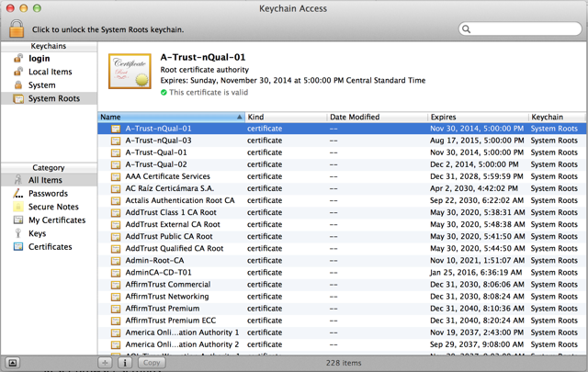Screen dimensions: 588x372
Task: Select the System Roots keychain
Action: [x=49, y=98]
